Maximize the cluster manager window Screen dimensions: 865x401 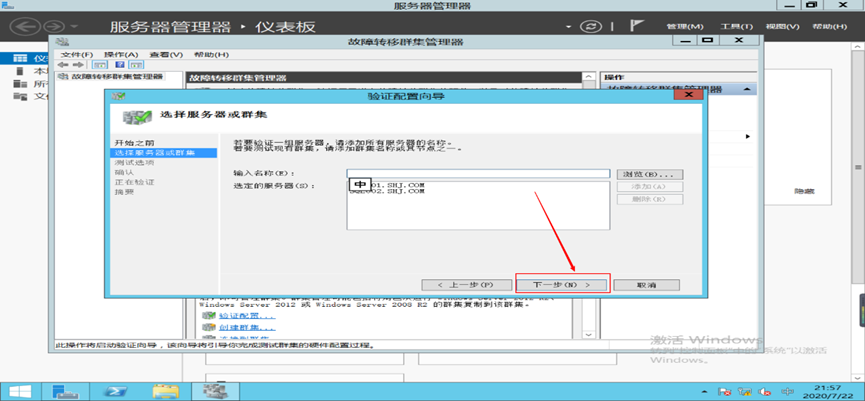pos(708,40)
